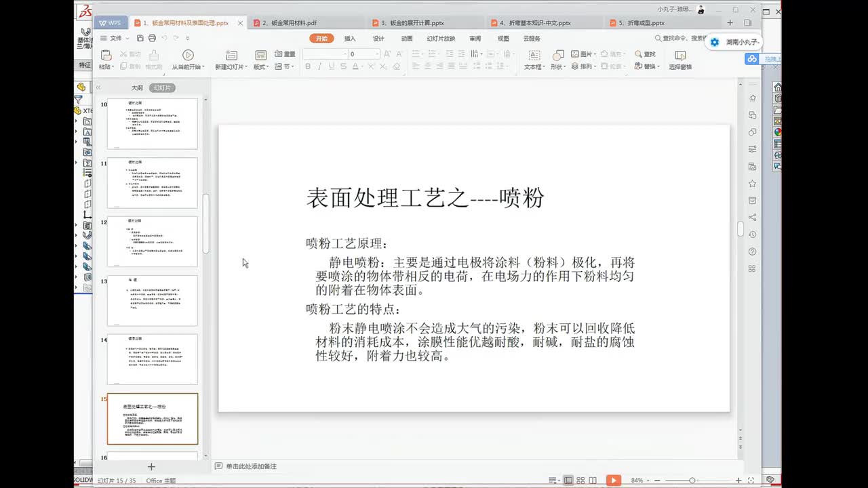Click the Picture (图片) insert icon

coord(575,54)
